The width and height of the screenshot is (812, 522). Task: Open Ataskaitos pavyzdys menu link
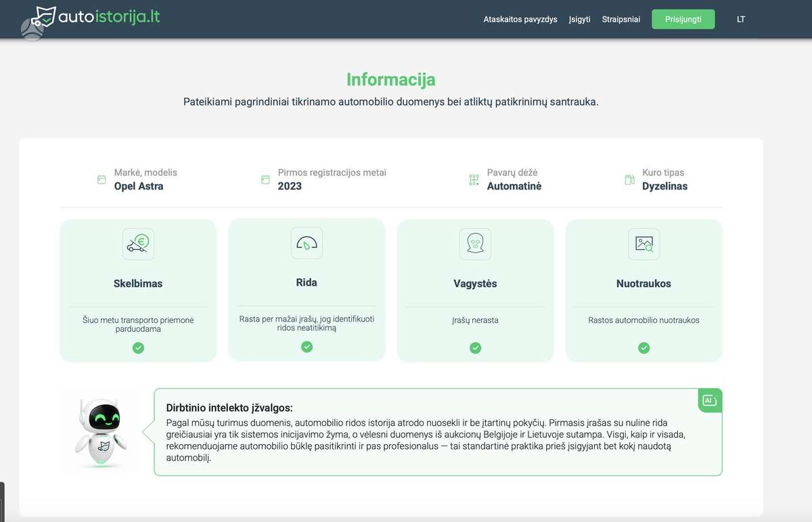pos(520,19)
